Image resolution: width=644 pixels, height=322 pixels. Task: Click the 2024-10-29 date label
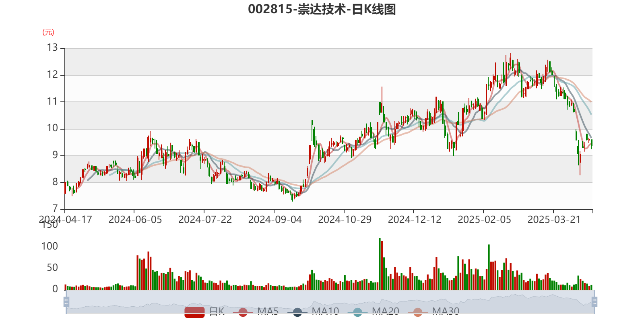tap(345, 219)
